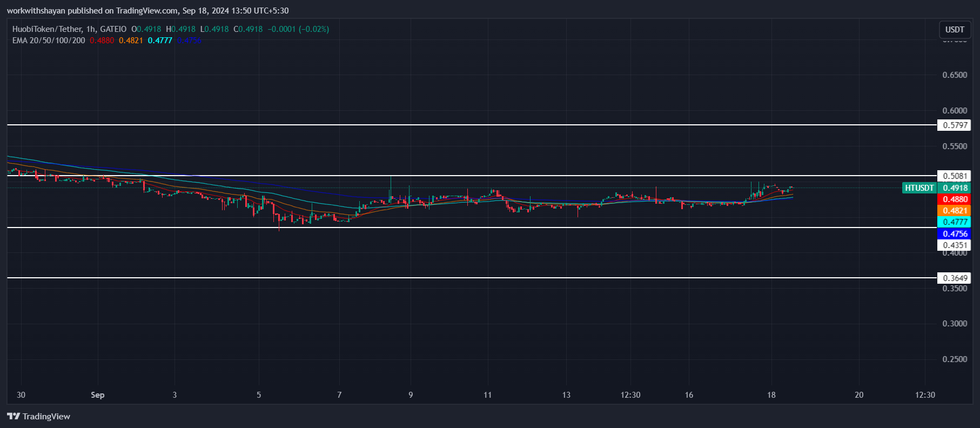Click the 9 date label on time axis
The image size is (980, 428).
pos(411,395)
